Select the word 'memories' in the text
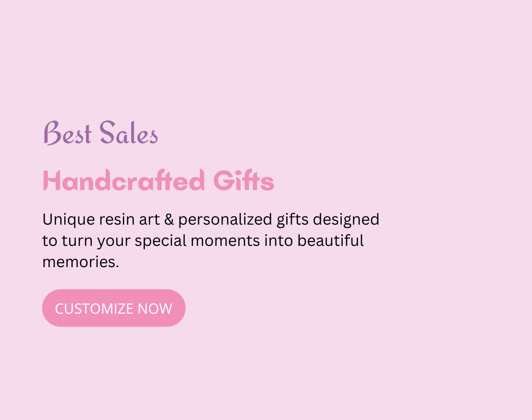 point(78,262)
